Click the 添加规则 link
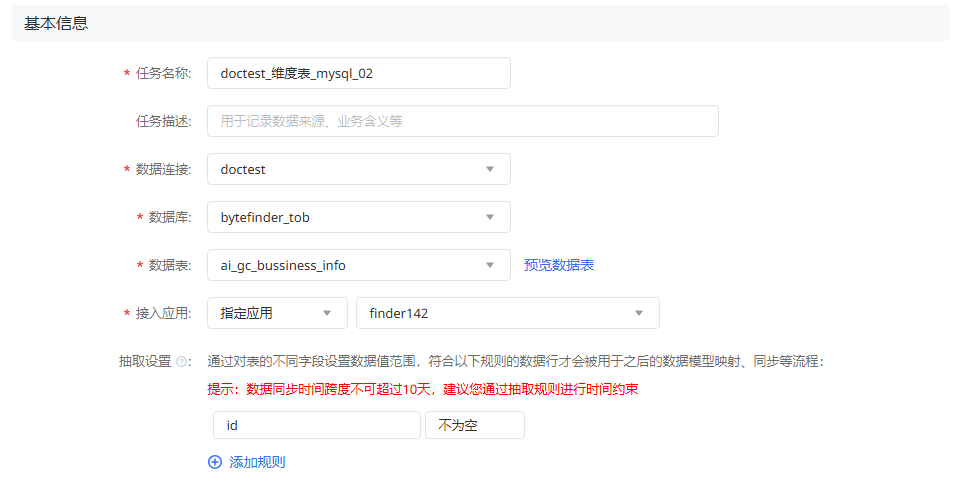The height and width of the screenshot is (483, 969). (257, 462)
